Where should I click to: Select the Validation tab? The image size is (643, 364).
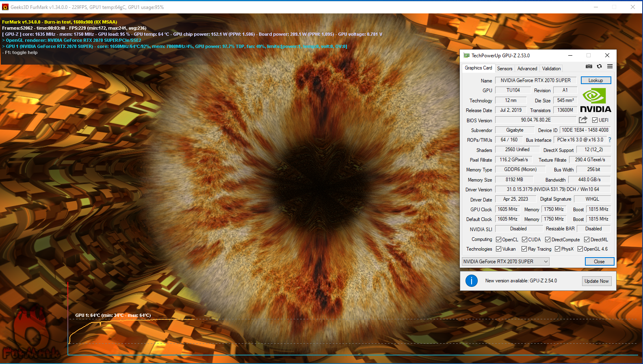coord(551,69)
